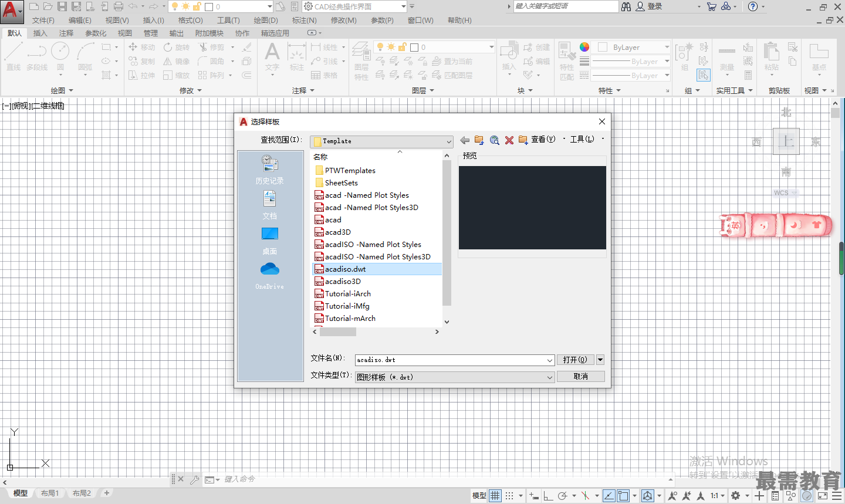Viewport: 845px width, 504px height.
Task: Open the AutoCAD application menu button
Action: (x=11, y=12)
